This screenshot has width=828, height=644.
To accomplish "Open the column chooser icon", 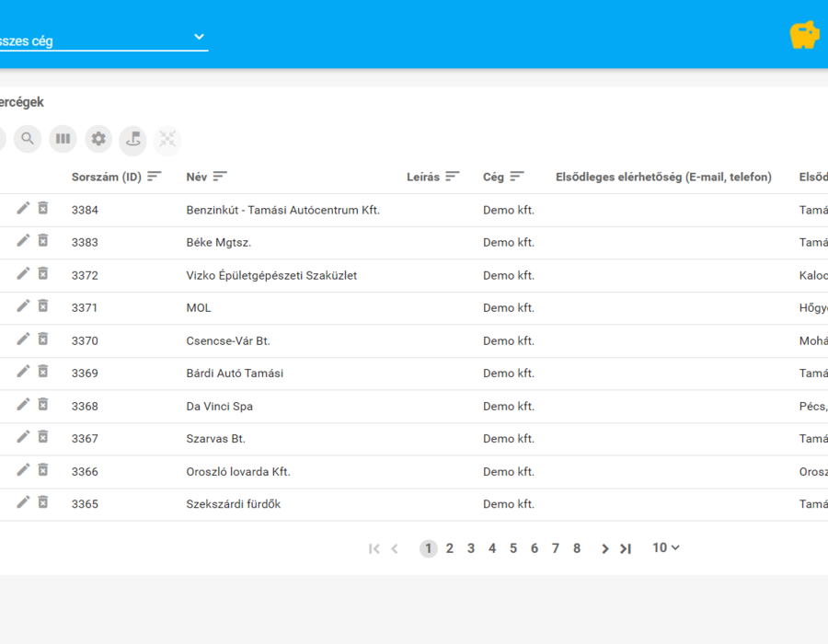I will [63, 139].
